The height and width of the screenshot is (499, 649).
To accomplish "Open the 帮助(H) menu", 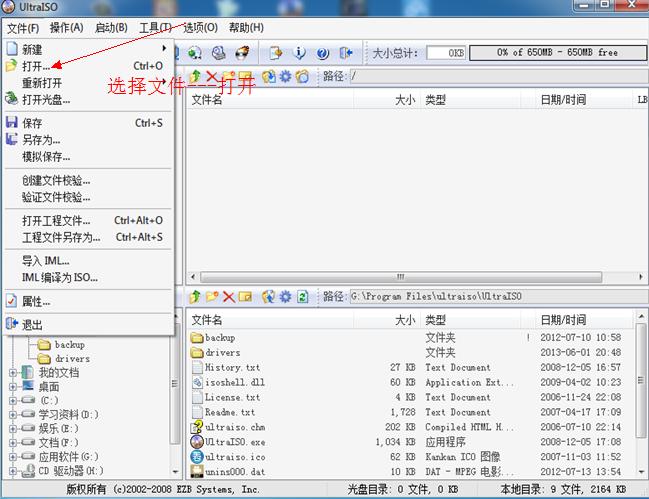I will (246, 28).
